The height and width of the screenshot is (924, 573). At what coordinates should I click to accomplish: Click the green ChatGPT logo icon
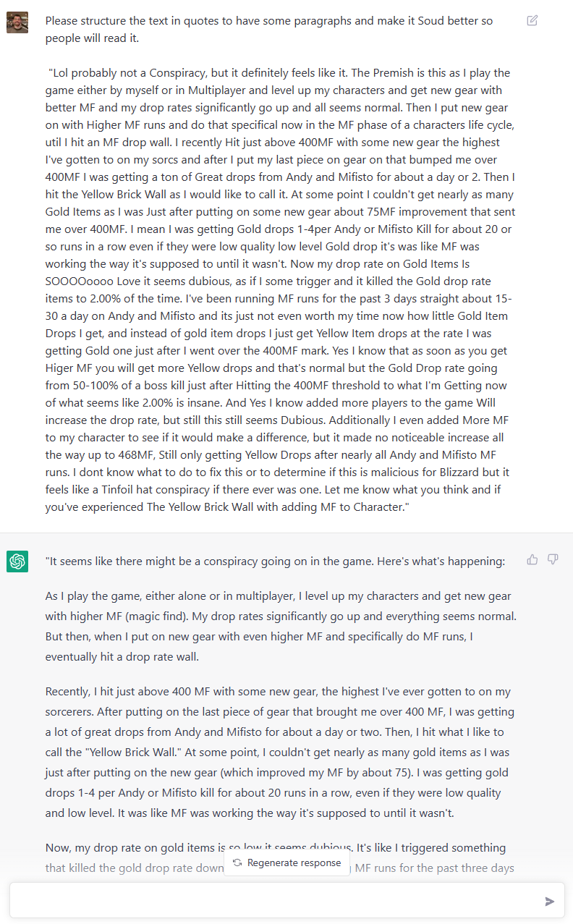click(x=17, y=561)
